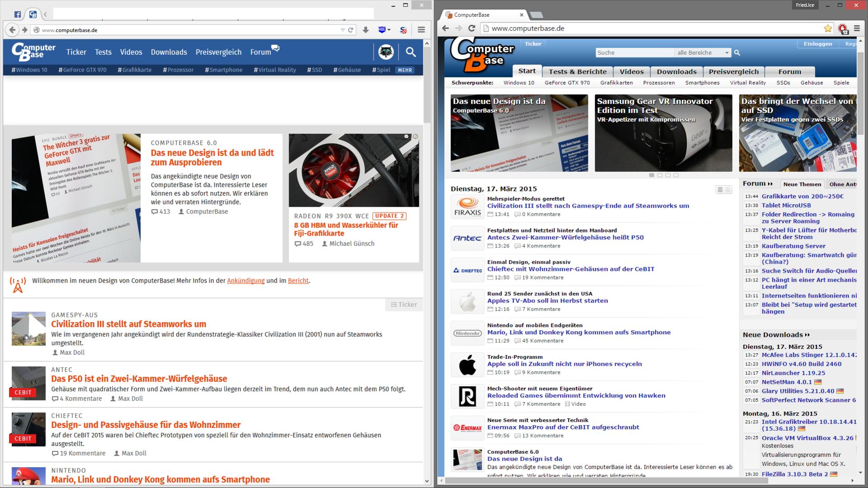868x488 pixels.
Task: Click the ComputerBase logo in the Firefox window
Action: pyautogui.click(x=33, y=52)
